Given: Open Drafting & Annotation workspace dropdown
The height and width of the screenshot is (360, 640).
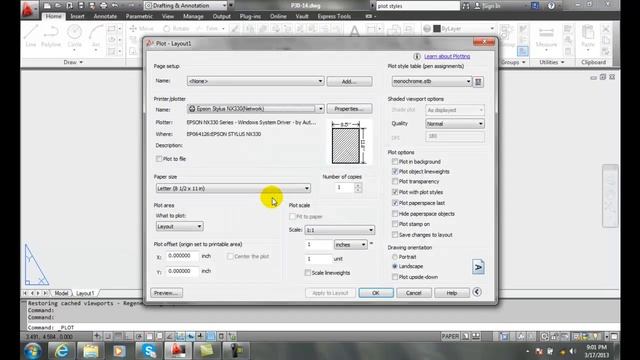Looking at the screenshot, I should [186, 6].
